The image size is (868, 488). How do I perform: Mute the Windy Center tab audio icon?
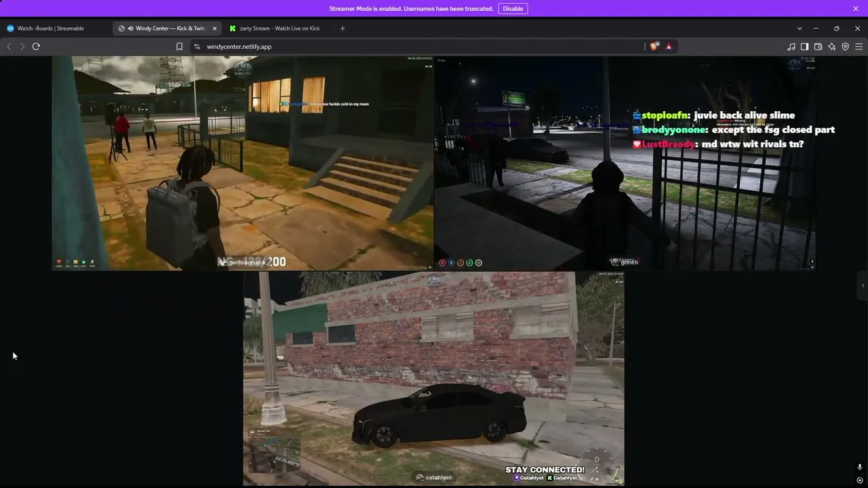coord(130,28)
